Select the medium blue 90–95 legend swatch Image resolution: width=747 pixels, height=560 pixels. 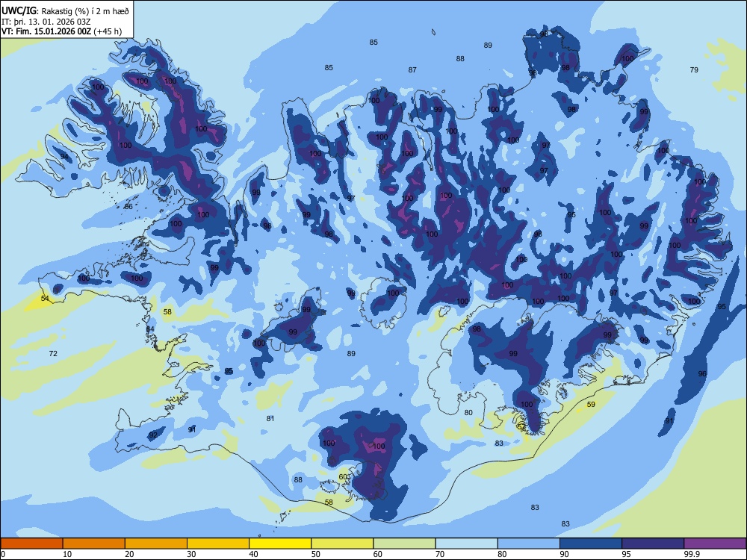pyautogui.click(x=591, y=544)
